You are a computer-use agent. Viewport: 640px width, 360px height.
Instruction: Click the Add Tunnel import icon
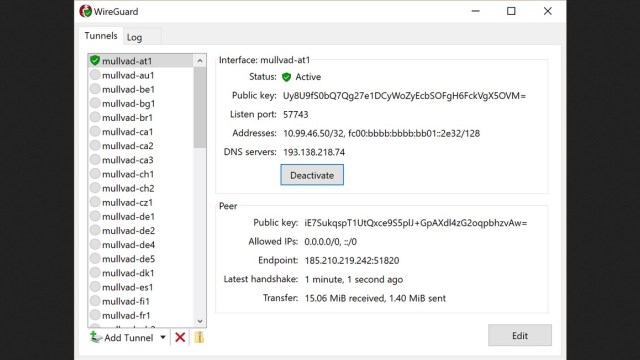coord(96,337)
